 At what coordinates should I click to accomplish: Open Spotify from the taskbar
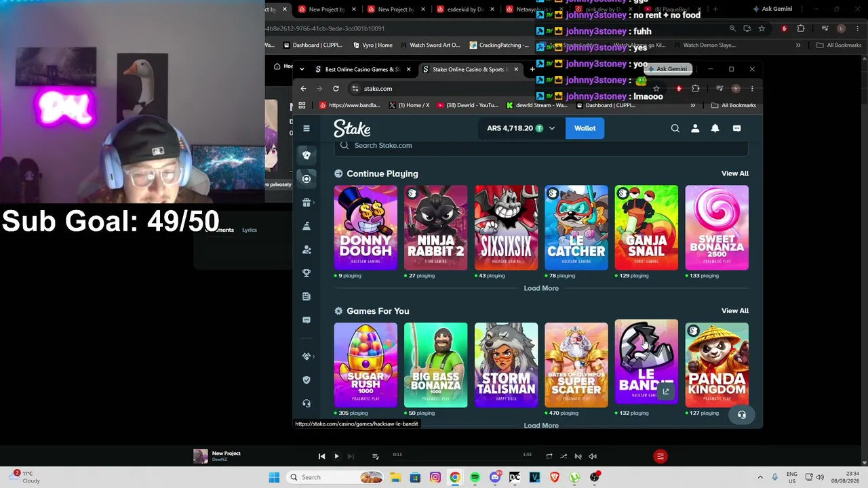click(x=475, y=477)
